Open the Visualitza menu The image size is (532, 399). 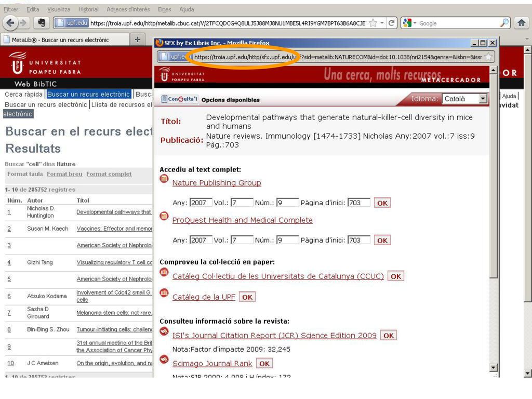(x=59, y=9)
